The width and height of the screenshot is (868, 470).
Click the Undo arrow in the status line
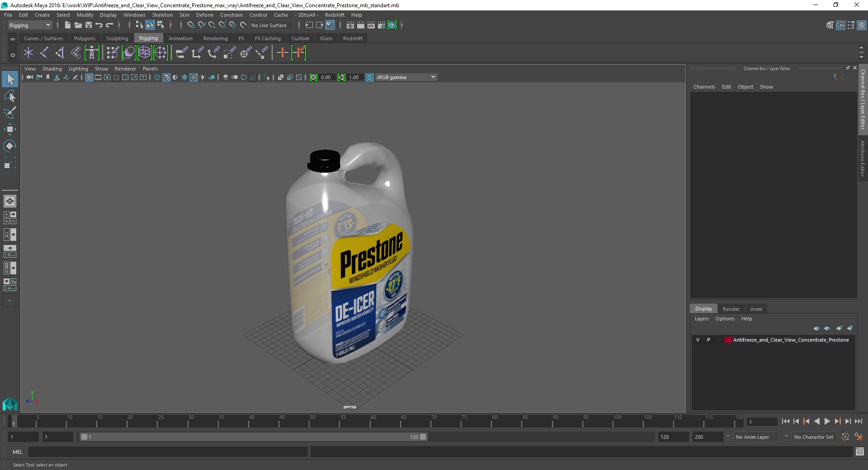[x=99, y=25]
